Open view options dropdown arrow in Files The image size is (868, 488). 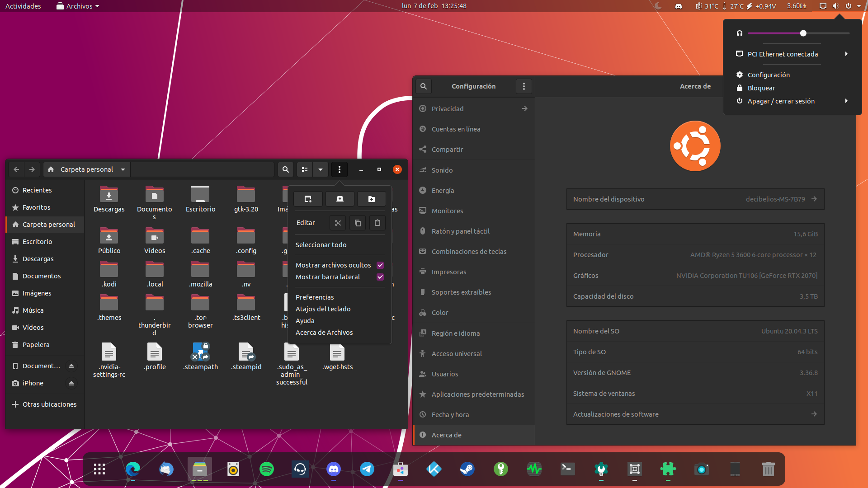coord(321,169)
